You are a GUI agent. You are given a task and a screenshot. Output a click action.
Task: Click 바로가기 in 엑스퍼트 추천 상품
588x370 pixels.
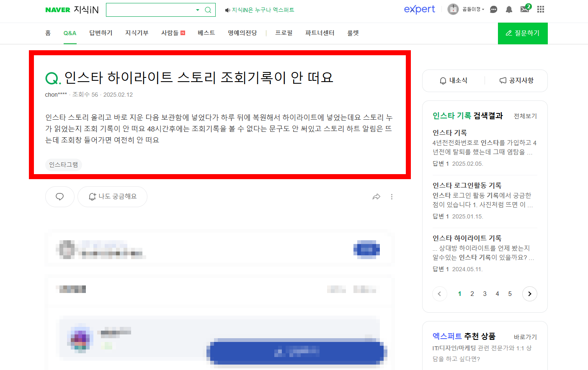tap(525, 337)
